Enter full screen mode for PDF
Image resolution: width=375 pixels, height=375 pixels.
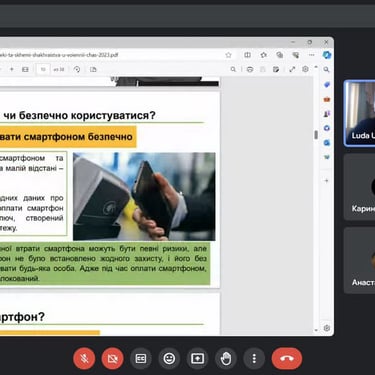(x=292, y=69)
